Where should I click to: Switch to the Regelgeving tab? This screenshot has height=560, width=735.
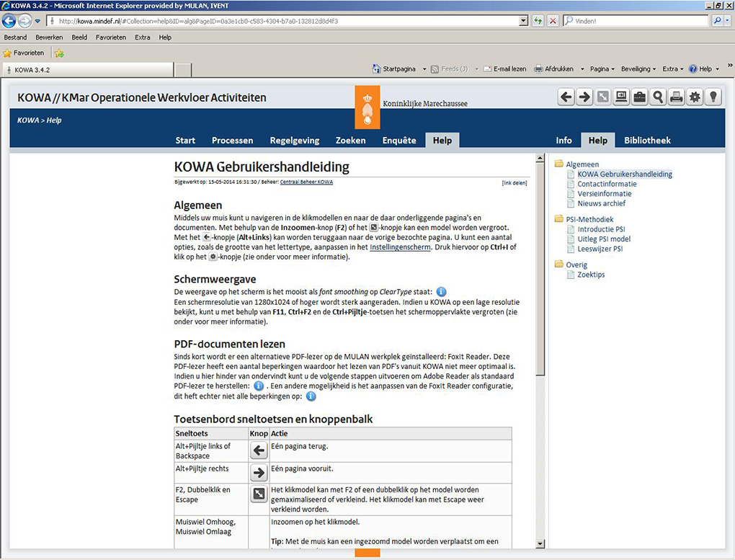[x=294, y=141]
